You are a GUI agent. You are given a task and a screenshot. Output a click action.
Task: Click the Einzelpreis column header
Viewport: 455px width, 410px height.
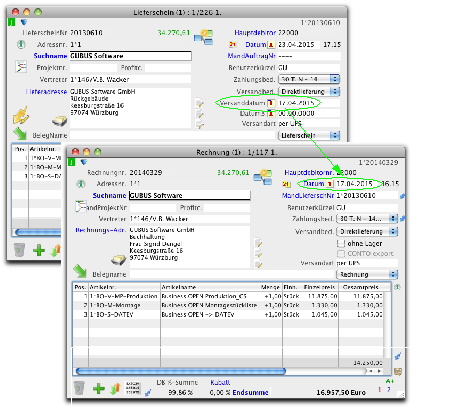click(x=319, y=287)
